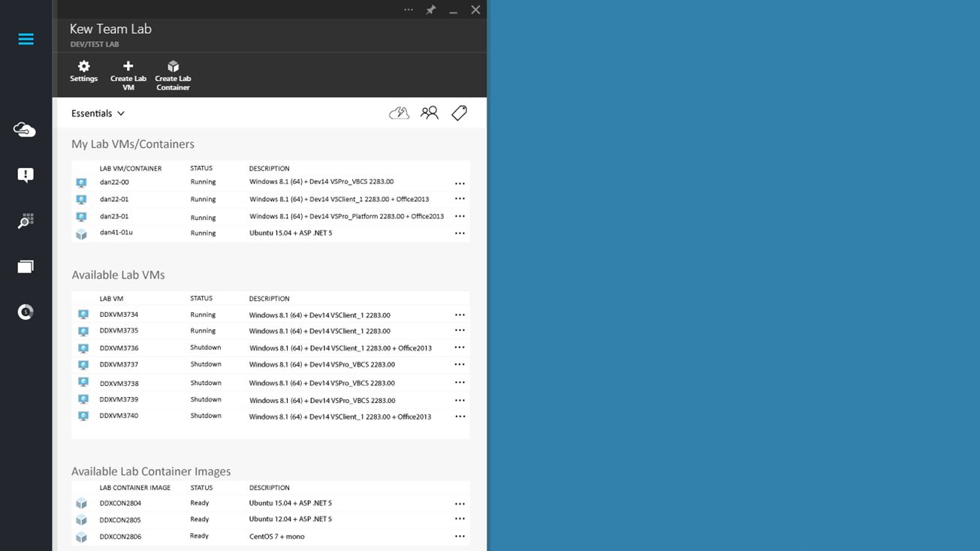Click the Ready status of DDXCON2806

(x=199, y=536)
